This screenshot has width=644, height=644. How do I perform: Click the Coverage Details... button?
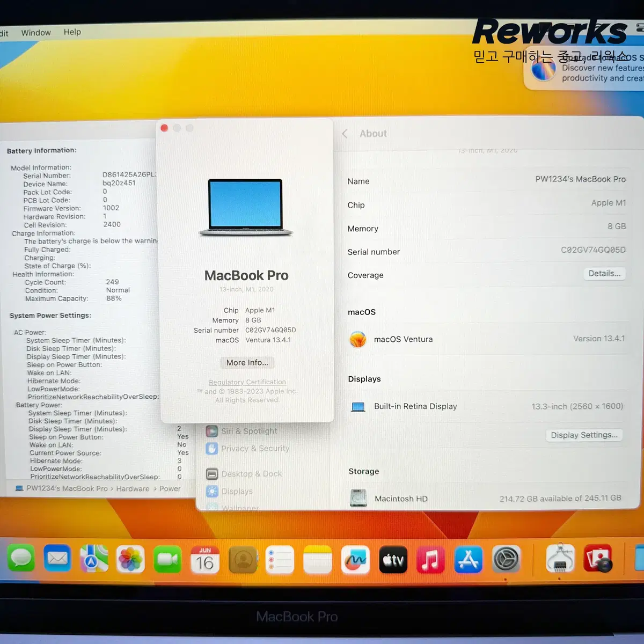(x=604, y=274)
